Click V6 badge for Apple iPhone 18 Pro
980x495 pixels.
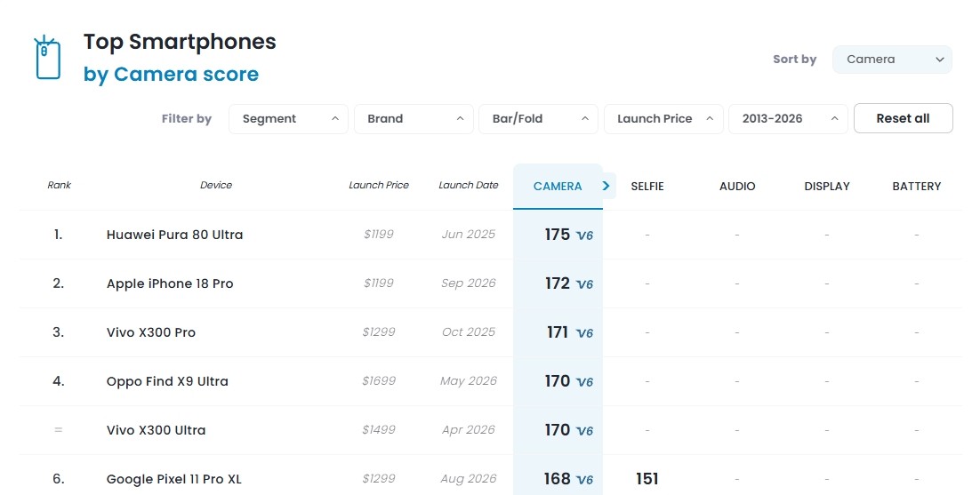coord(585,284)
